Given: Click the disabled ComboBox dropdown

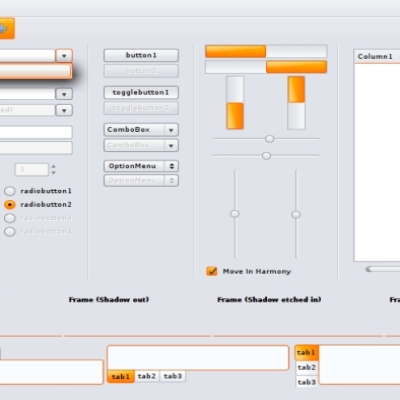Looking at the screenshot, I should [x=141, y=145].
